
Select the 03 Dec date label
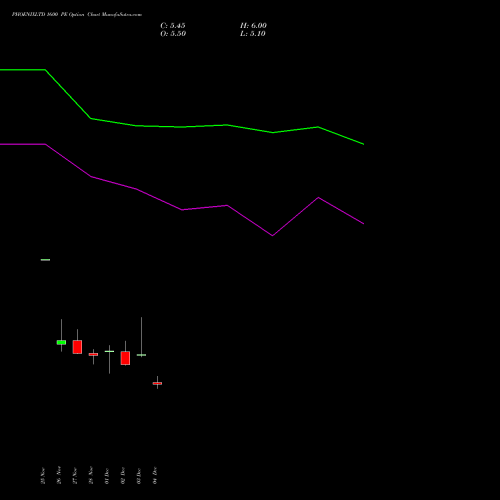point(139,476)
